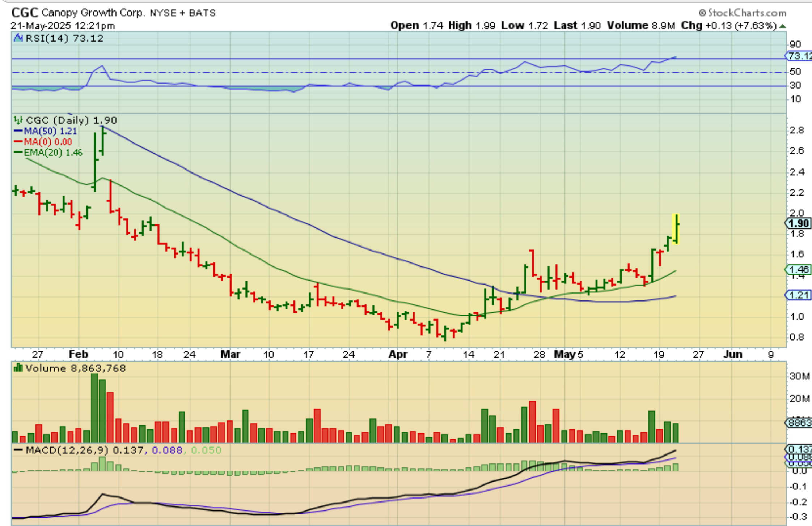Click the green up arrow beside Chg

tap(783, 26)
